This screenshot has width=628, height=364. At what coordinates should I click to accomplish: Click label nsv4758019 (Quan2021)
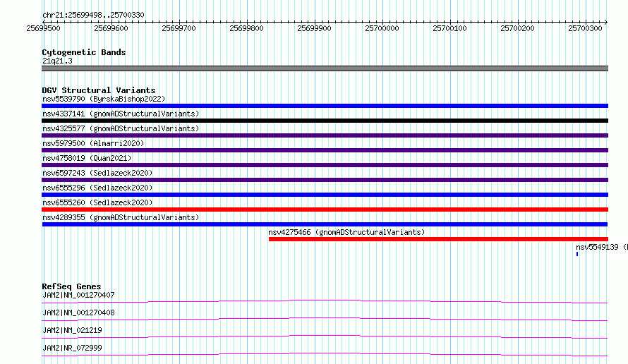click(87, 158)
